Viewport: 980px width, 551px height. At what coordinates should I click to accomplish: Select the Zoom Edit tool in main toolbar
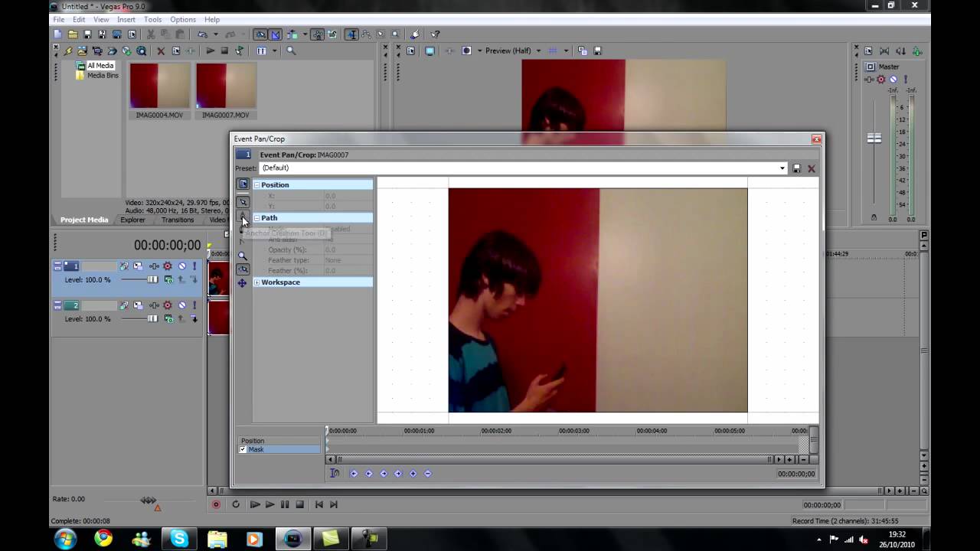[396, 34]
